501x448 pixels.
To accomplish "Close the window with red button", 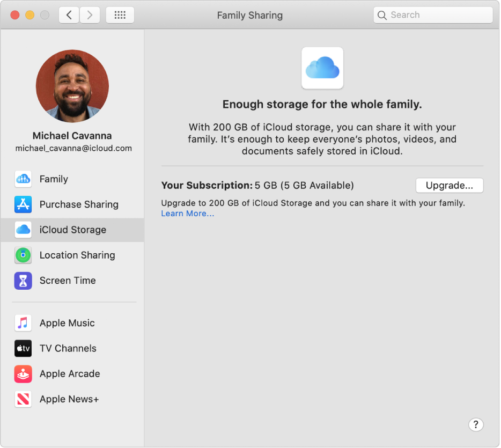I will (x=15, y=15).
